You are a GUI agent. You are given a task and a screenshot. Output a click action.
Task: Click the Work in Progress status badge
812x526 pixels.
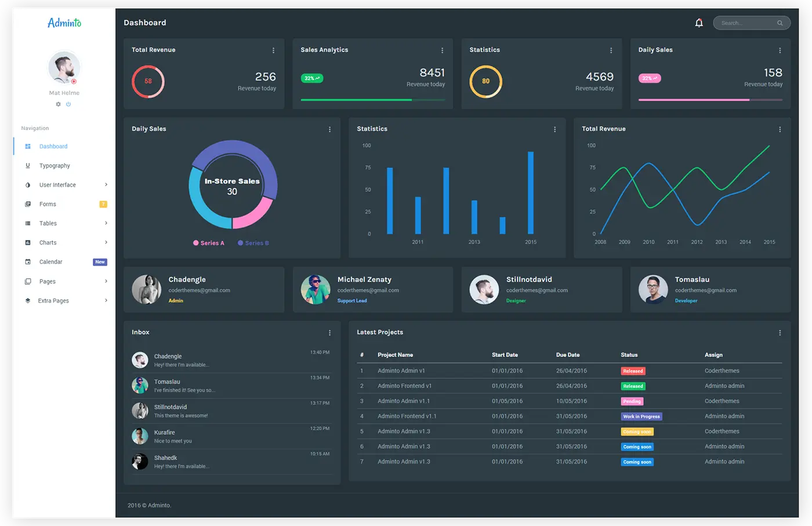(x=641, y=416)
